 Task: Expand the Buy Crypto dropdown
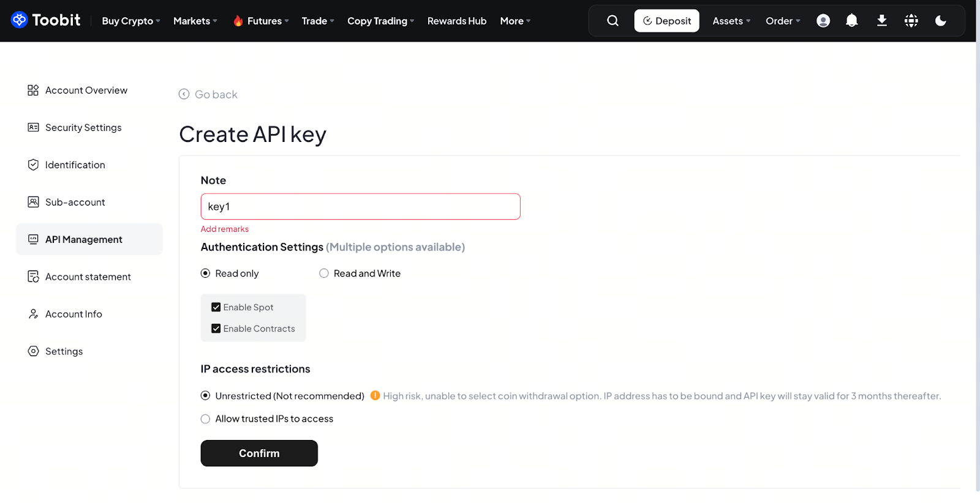click(x=130, y=21)
